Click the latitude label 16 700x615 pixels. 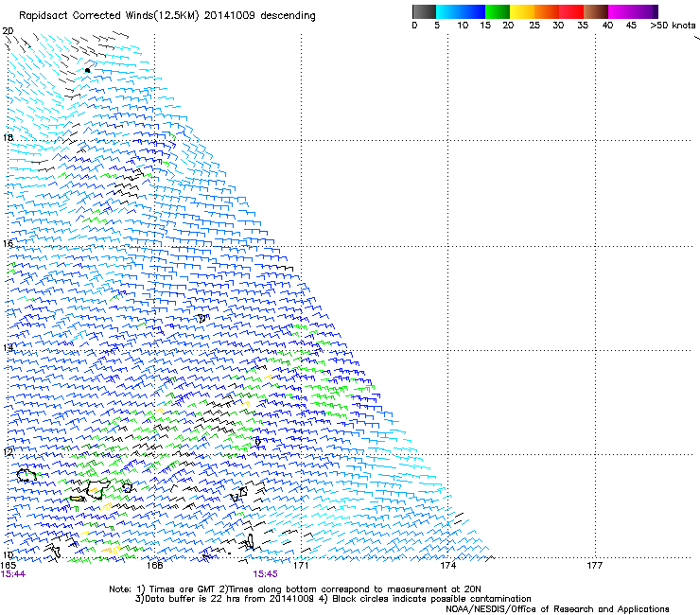8,243
